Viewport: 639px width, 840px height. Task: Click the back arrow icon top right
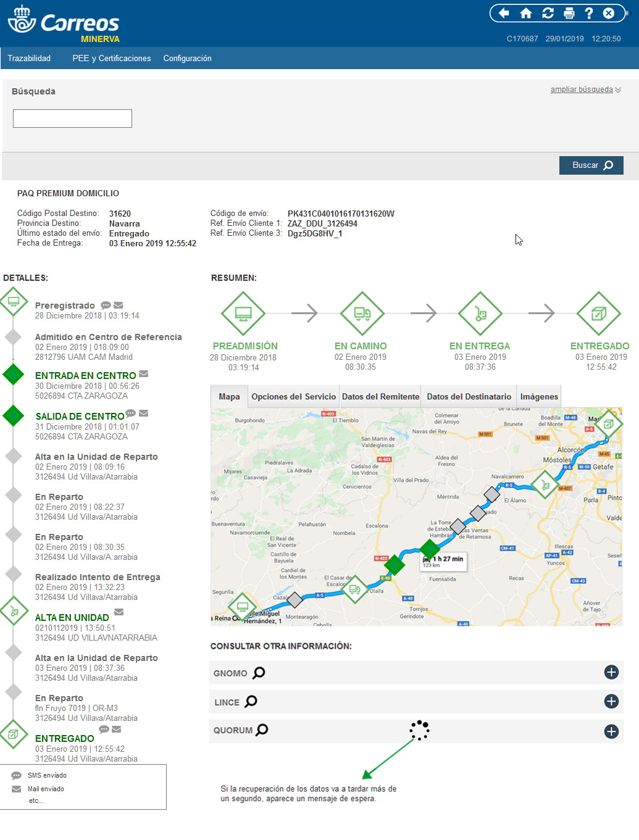[x=505, y=12]
